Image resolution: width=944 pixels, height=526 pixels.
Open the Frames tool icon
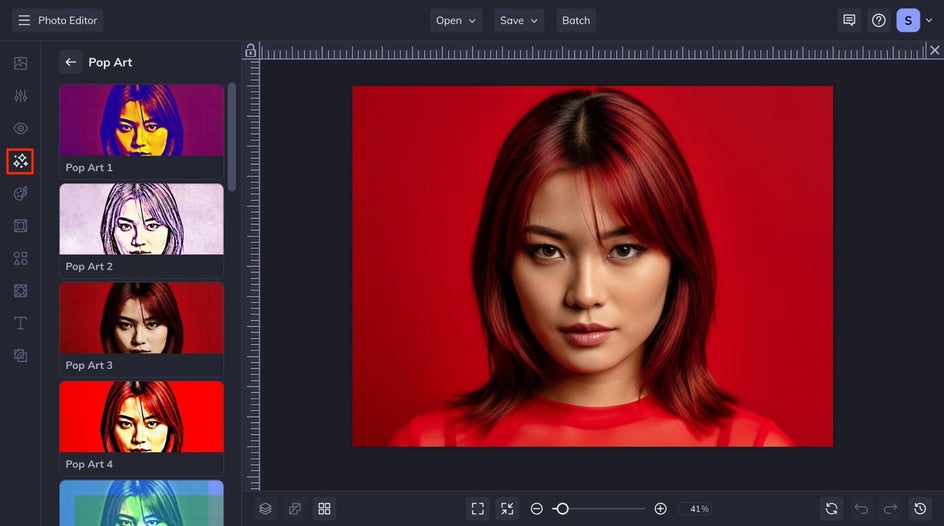20,226
